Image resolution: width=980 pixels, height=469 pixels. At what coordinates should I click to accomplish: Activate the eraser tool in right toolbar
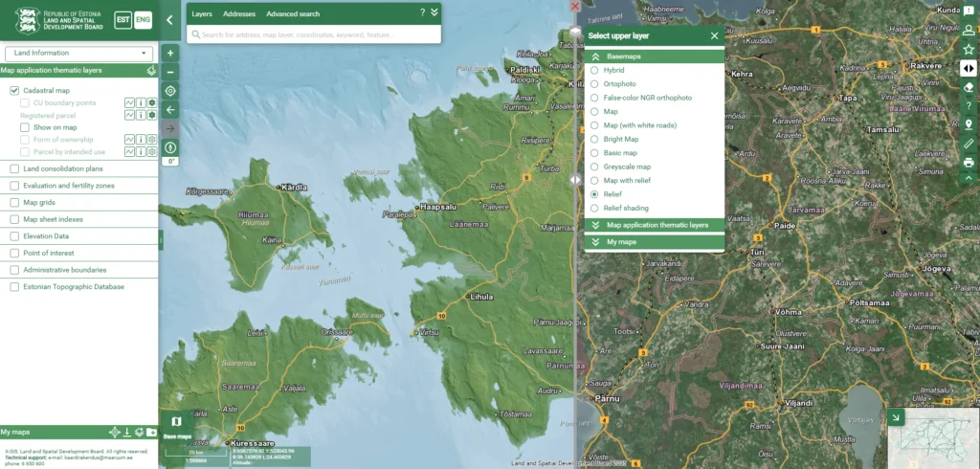[969, 87]
